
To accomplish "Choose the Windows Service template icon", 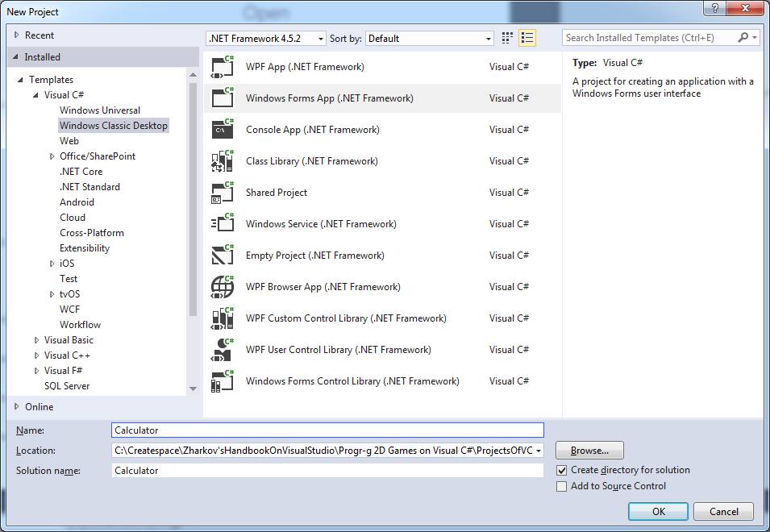I will [222, 224].
